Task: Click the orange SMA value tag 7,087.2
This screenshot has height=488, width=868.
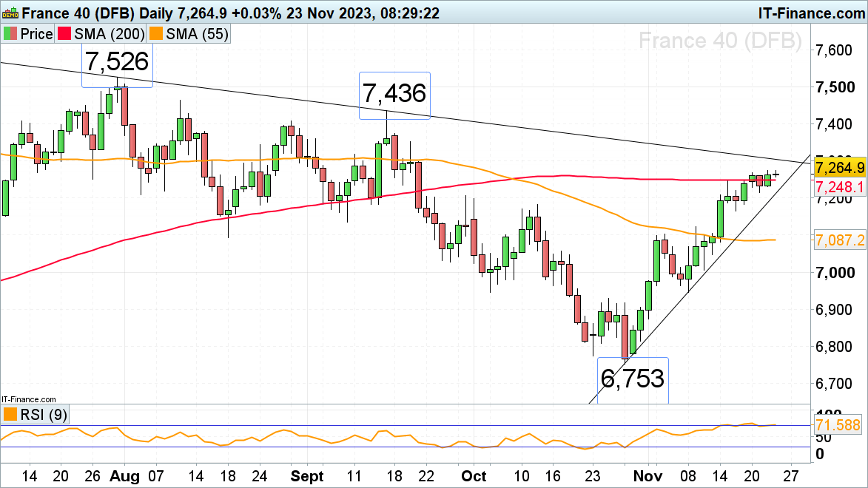Action: click(839, 240)
